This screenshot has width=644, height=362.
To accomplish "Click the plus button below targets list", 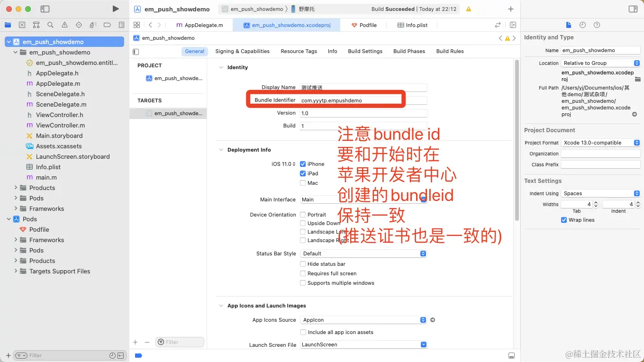I will click(135, 342).
